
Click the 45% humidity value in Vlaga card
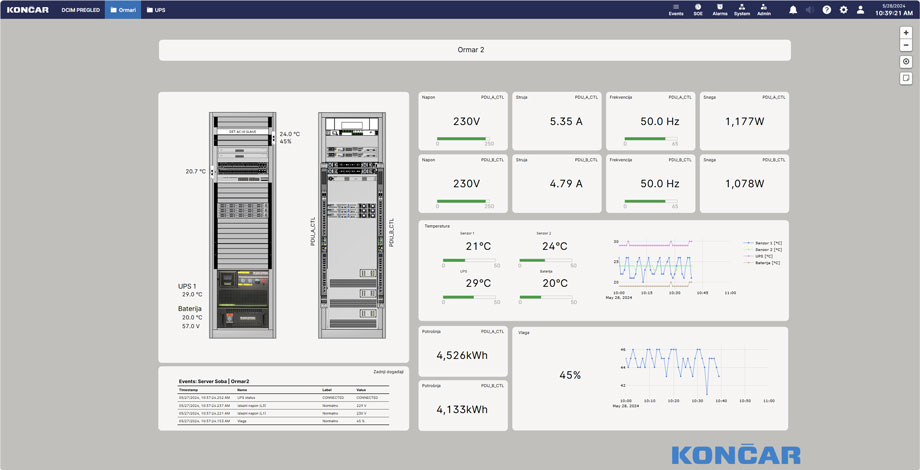click(x=570, y=375)
